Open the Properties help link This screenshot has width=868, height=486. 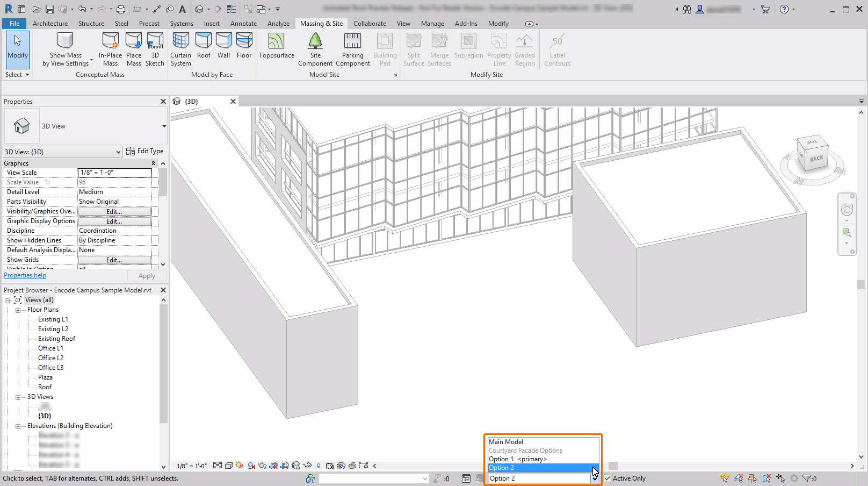pos(25,275)
